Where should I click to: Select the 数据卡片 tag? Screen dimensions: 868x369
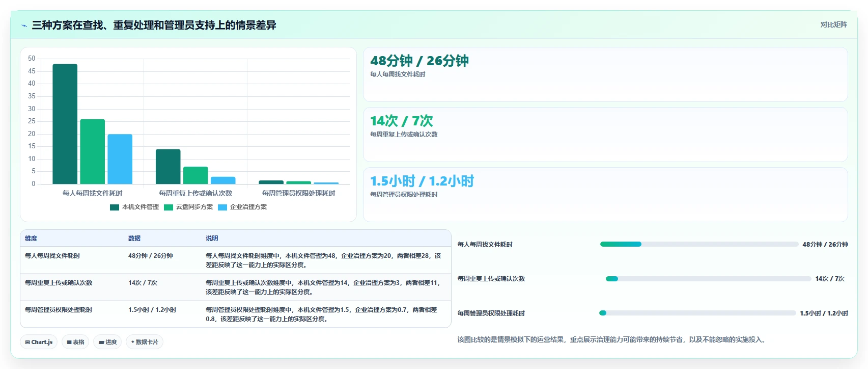point(145,342)
